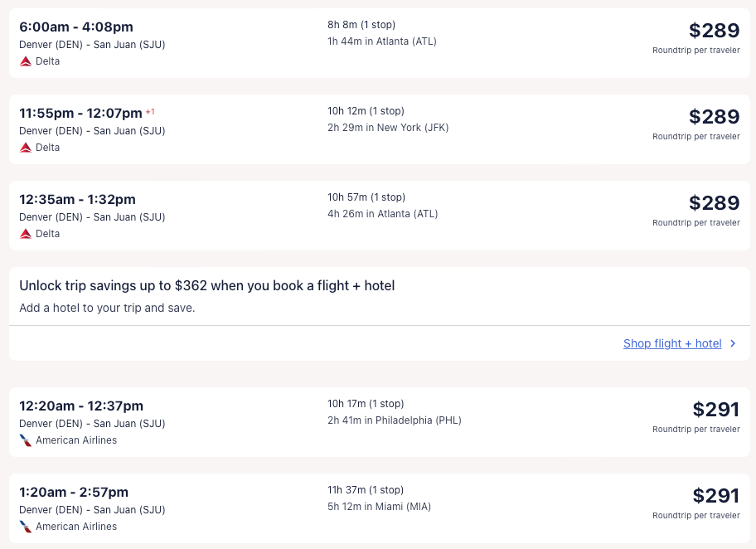Click Delta logo on 12:35am flight
The height and width of the screenshot is (549, 756).
tap(26, 234)
